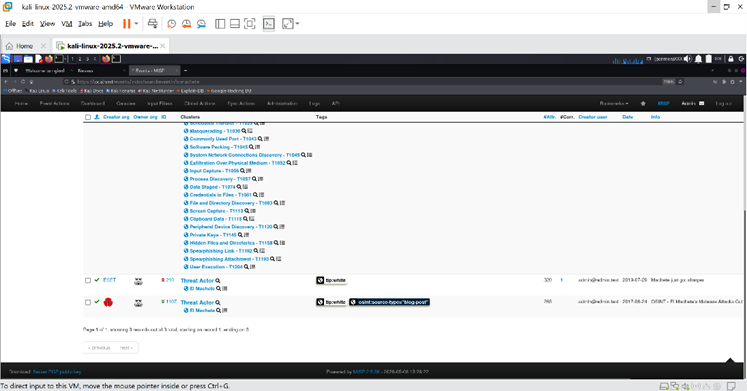Click the previous pagination button
Viewport: 747px width, 391px height.
[99, 348]
